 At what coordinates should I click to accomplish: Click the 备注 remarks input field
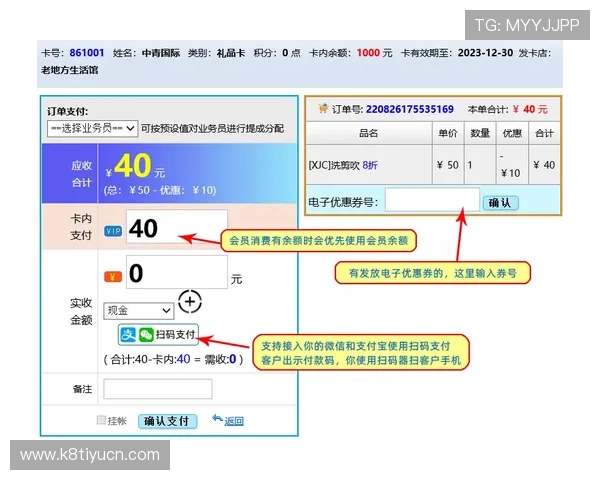coord(158,389)
